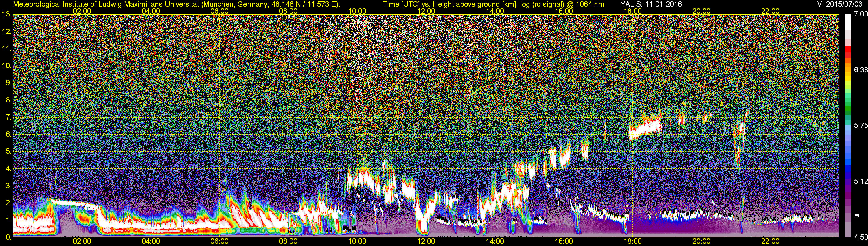
Task: Click the 5 km height axis label
Action: (x=8, y=152)
